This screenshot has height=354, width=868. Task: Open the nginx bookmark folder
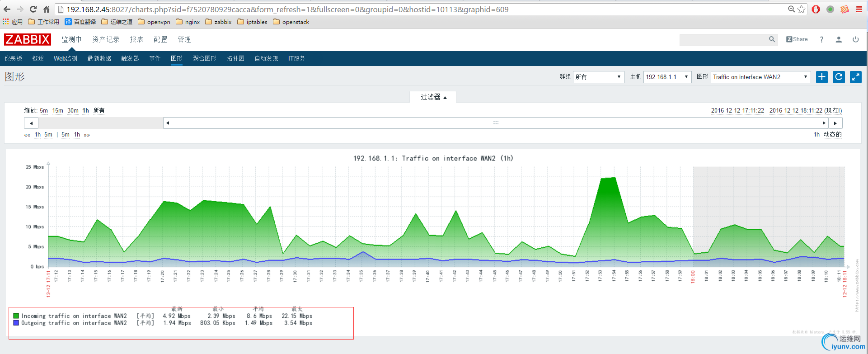(188, 22)
